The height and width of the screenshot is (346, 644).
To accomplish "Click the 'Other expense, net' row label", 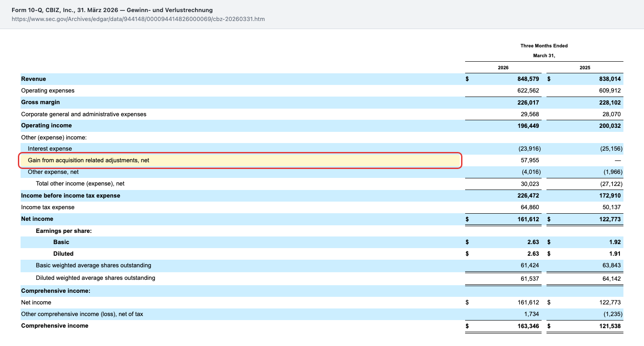I will pyautogui.click(x=53, y=172).
